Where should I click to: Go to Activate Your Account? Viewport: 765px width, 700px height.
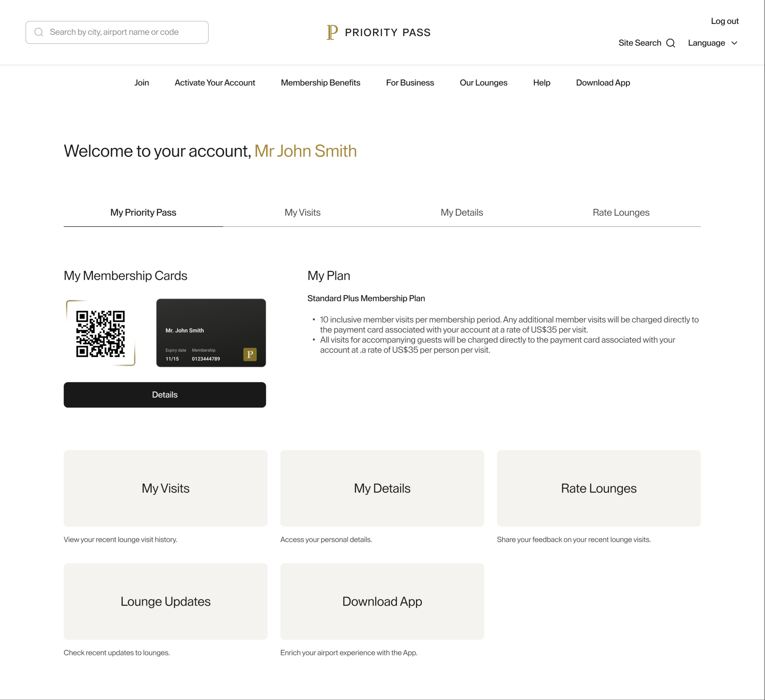(215, 83)
